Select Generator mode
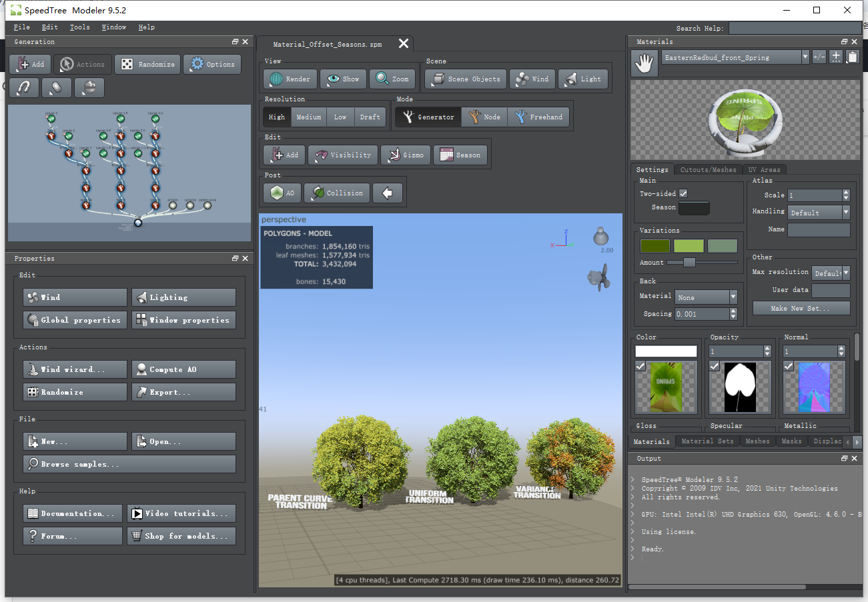 point(428,117)
